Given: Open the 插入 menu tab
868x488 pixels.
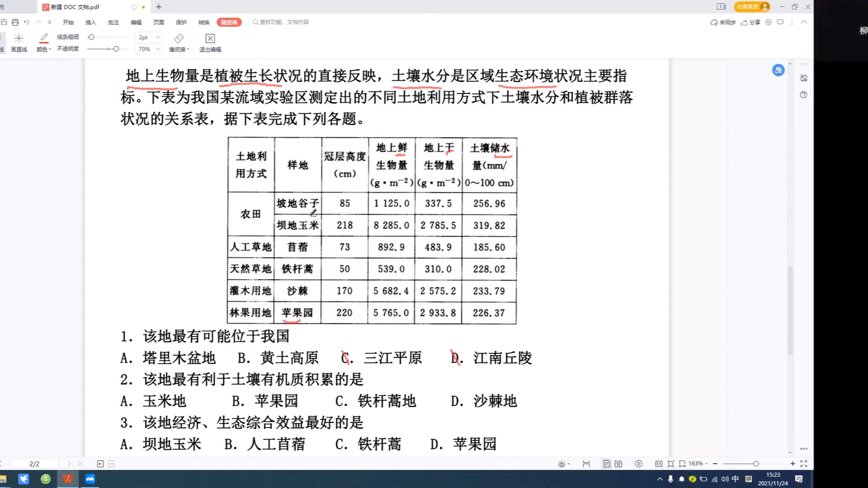Looking at the screenshot, I should [x=91, y=22].
